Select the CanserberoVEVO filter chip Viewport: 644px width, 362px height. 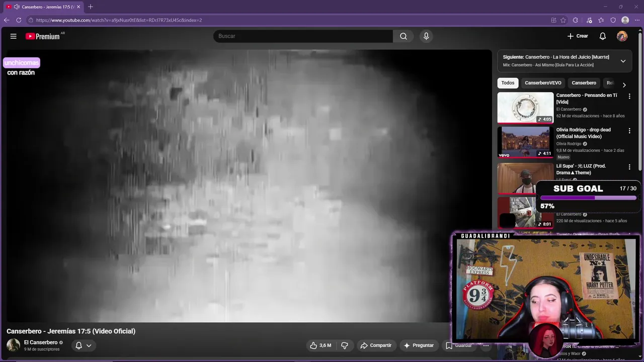point(543,83)
